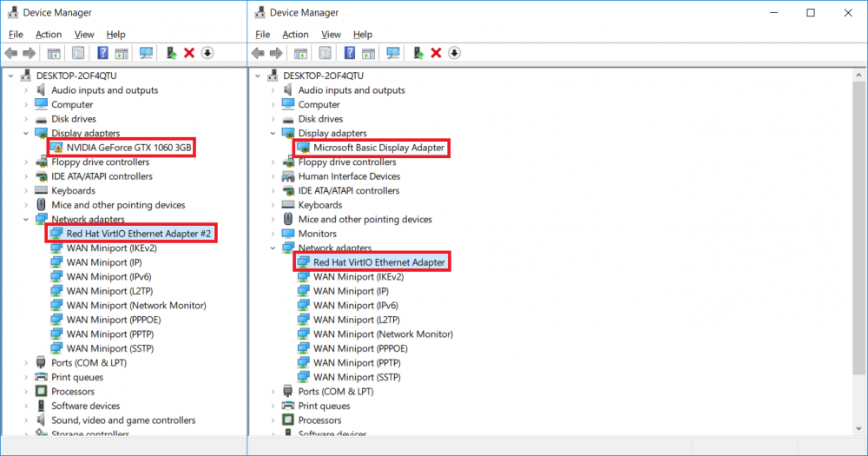Select Red Hat VirtIO Ethernet Adapter #2
This screenshot has width=868, height=456.
pyautogui.click(x=138, y=234)
